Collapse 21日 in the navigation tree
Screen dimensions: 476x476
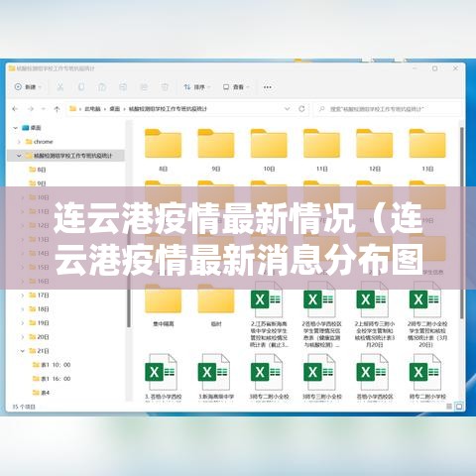[23, 351]
